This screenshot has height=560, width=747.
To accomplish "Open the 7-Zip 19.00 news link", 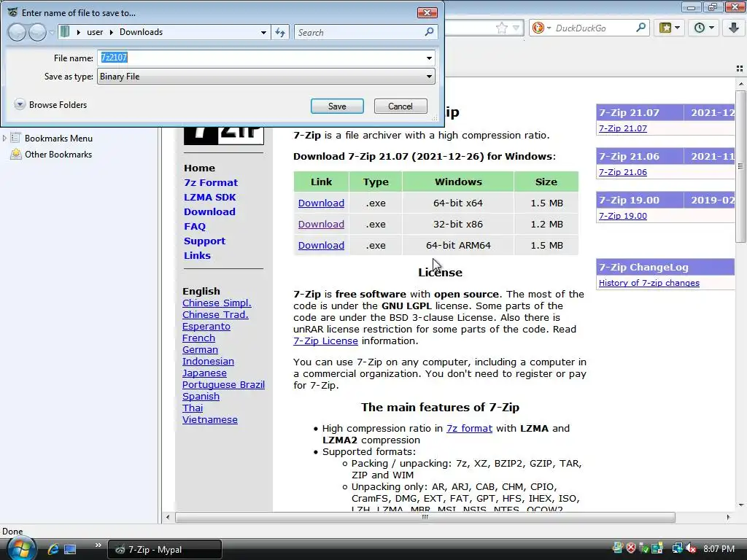I will click(623, 216).
